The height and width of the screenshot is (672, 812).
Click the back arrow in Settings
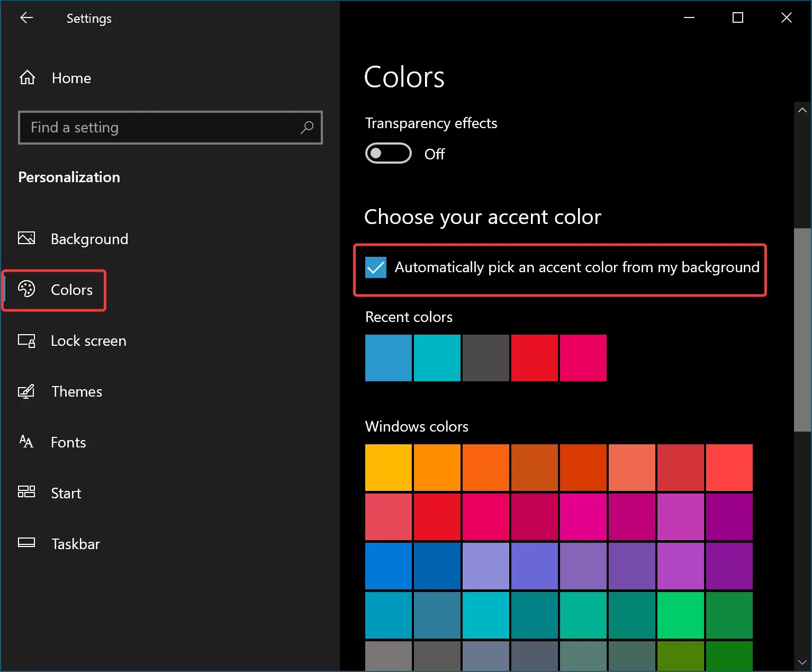[26, 17]
